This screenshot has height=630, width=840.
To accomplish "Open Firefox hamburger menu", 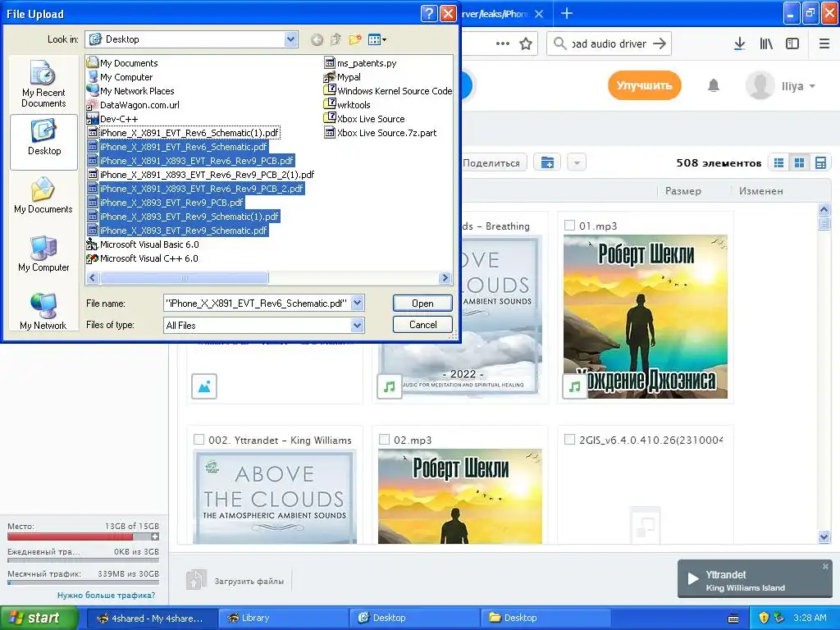I will [824, 44].
